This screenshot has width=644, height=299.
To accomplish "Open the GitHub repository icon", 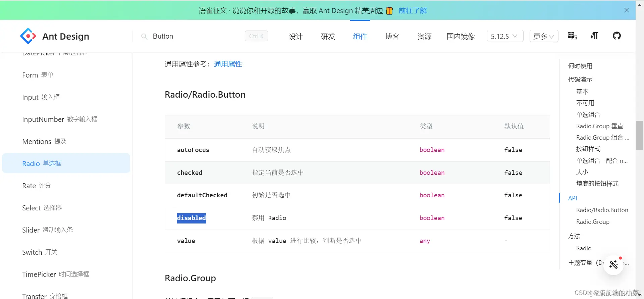I will [x=617, y=36].
